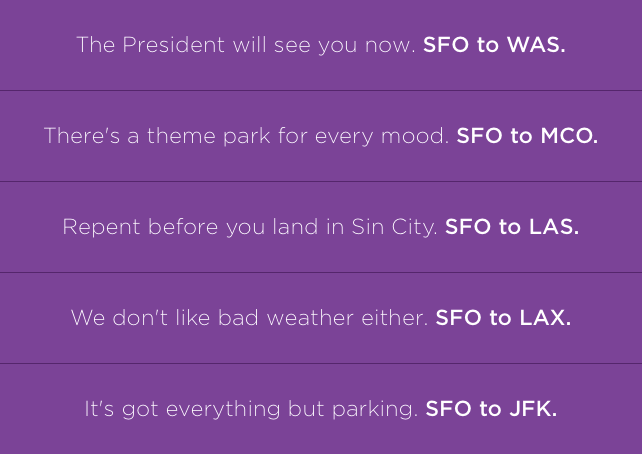This screenshot has height=454, width=642.
Task: Click "SFO" in the President promo row
Action: [446, 45]
